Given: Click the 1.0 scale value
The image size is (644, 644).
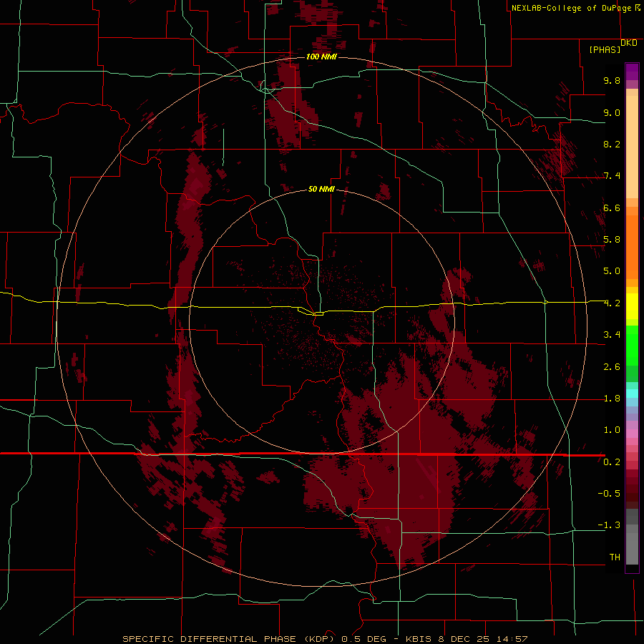Looking at the screenshot, I should pyautogui.click(x=612, y=429).
